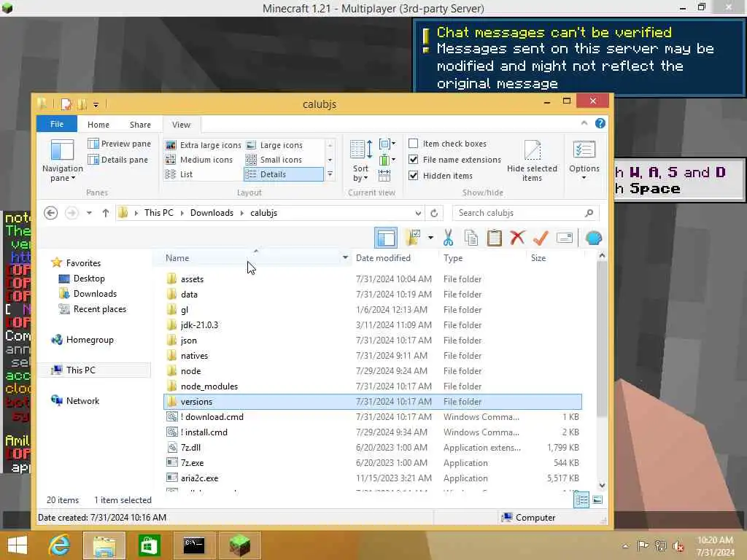Select Downloads in Favorites sidebar
Image resolution: width=747 pixels, height=560 pixels.
point(95,294)
